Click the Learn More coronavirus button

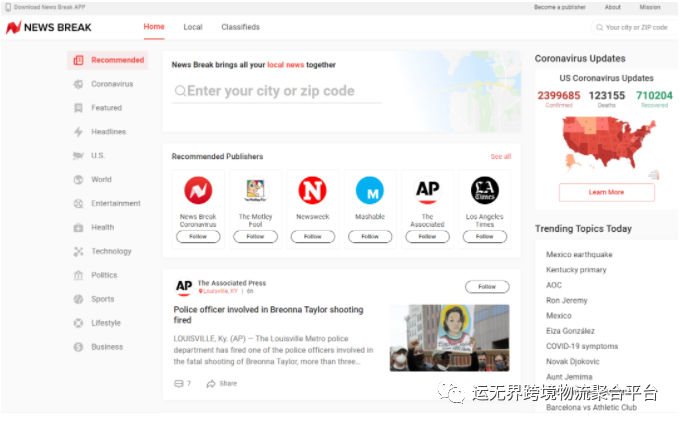(x=607, y=192)
